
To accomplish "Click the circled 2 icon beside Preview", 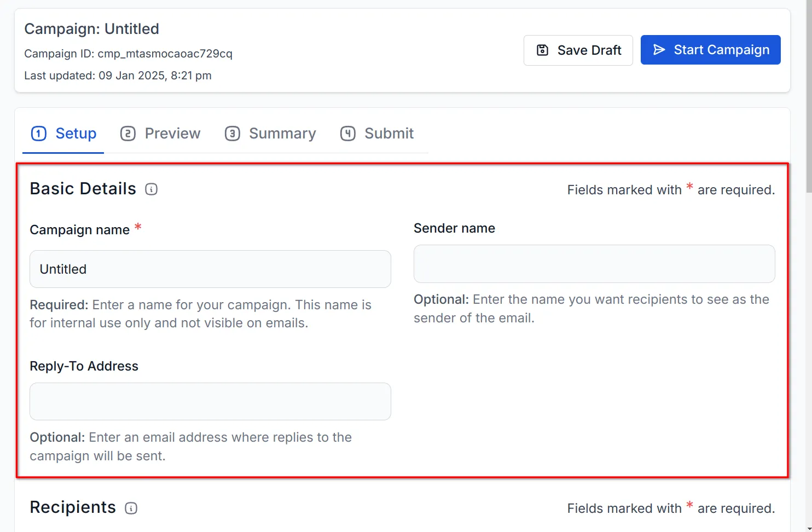I will pyautogui.click(x=127, y=133).
